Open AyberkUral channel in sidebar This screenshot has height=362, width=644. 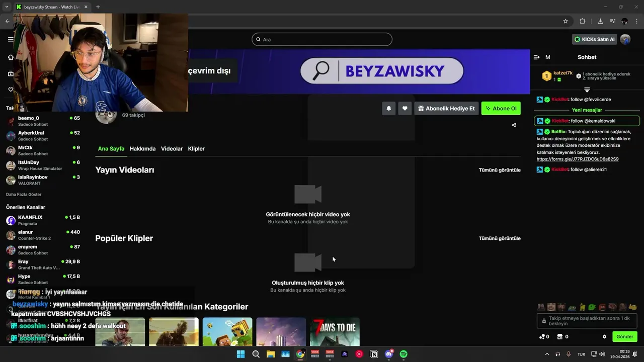[43, 136]
